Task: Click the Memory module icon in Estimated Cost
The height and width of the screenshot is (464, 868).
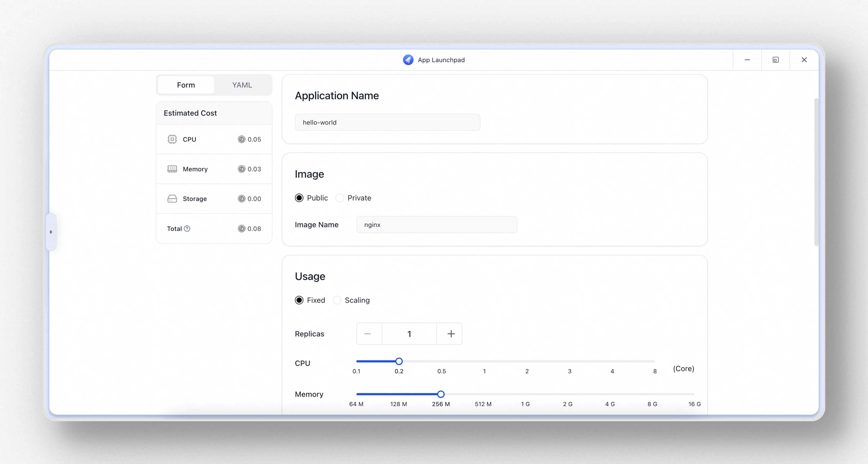Action: 172,169
